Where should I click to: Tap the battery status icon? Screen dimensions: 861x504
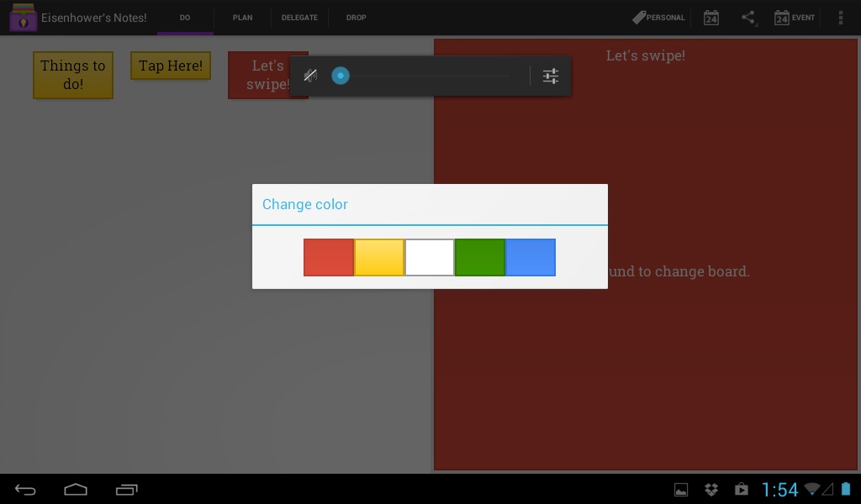coord(846,489)
